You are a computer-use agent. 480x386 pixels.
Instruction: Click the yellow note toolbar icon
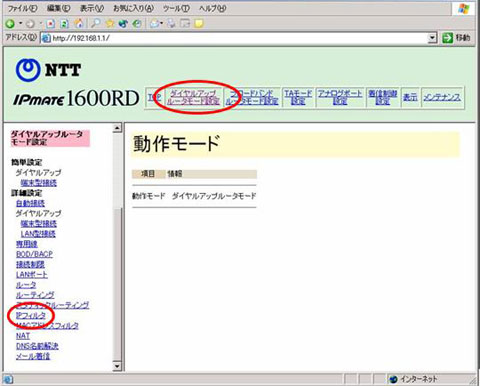tap(199, 24)
